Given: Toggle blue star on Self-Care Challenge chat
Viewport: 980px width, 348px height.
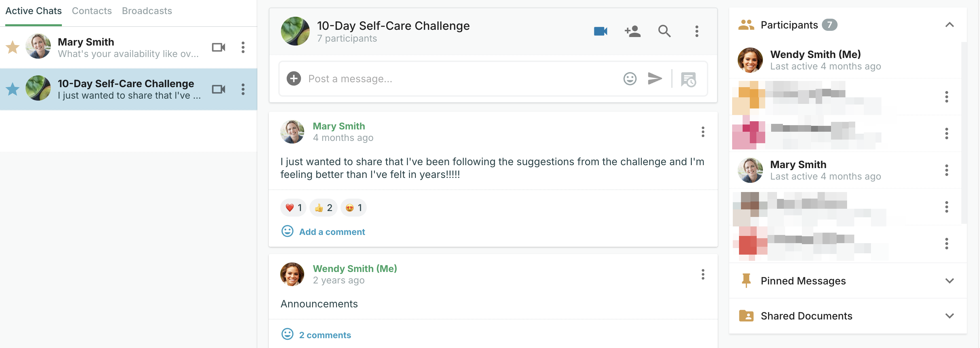Looking at the screenshot, I should (12, 89).
